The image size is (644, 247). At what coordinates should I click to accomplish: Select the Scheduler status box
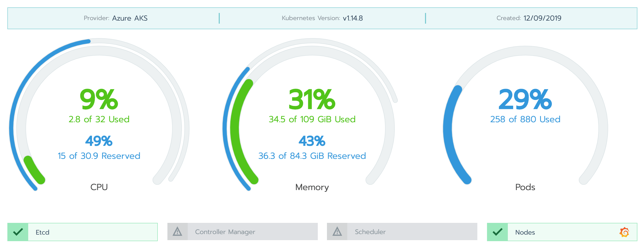pos(412,232)
